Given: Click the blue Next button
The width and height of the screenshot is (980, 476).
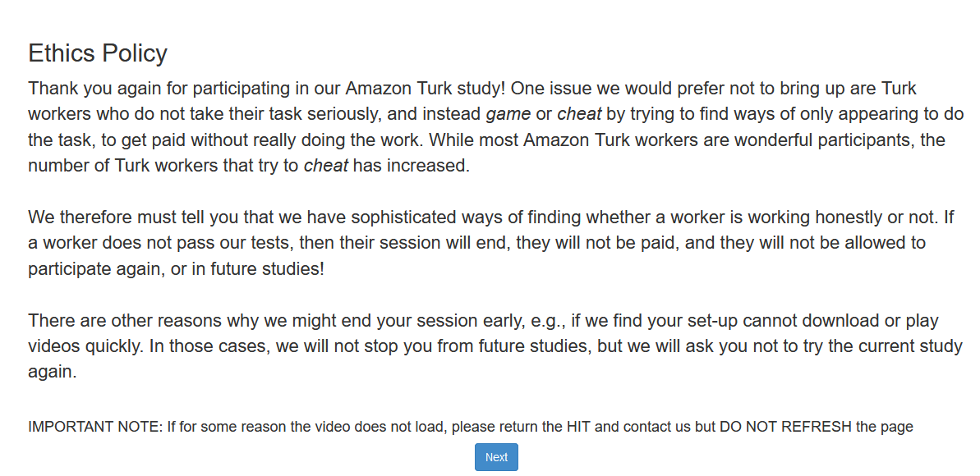Looking at the screenshot, I should (496, 457).
